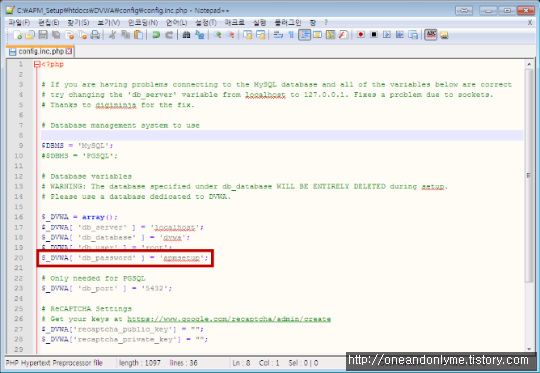Image resolution: width=540 pixels, height=373 pixels.
Task: Open the 창 menu
Action: click(313, 23)
